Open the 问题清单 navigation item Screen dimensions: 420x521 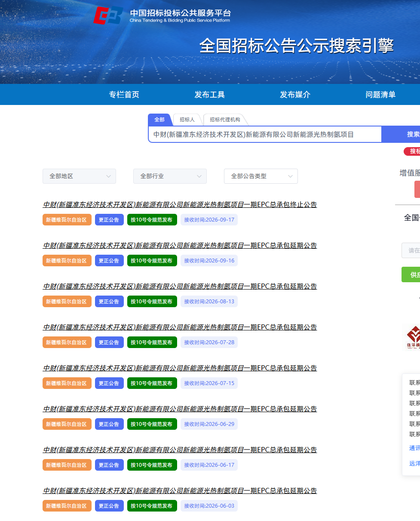380,95
